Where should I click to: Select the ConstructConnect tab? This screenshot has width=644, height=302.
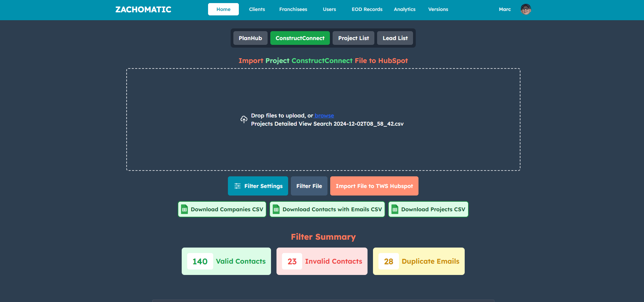(300, 38)
